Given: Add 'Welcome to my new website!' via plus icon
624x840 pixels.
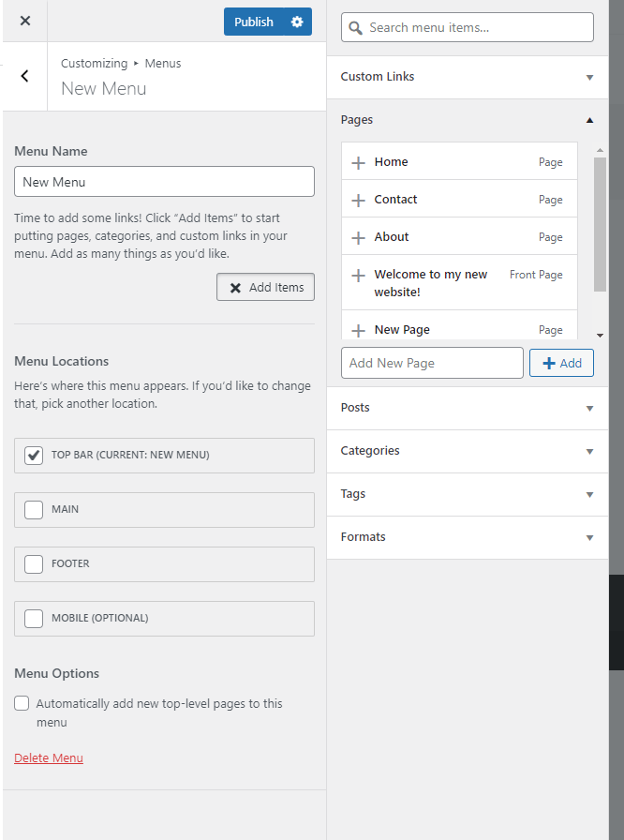Looking at the screenshot, I should coord(359,276).
